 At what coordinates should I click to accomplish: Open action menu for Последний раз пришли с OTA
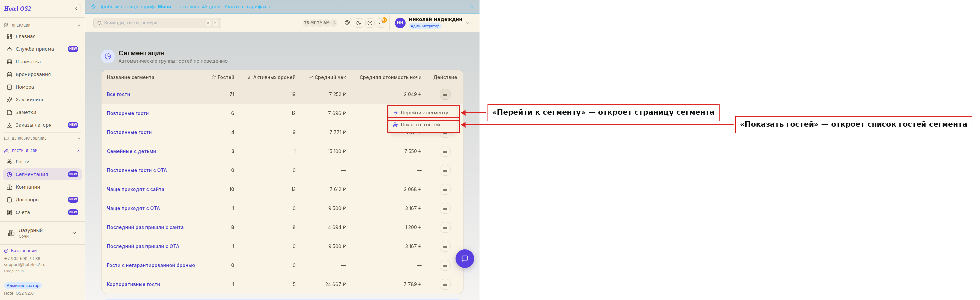[x=445, y=246]
